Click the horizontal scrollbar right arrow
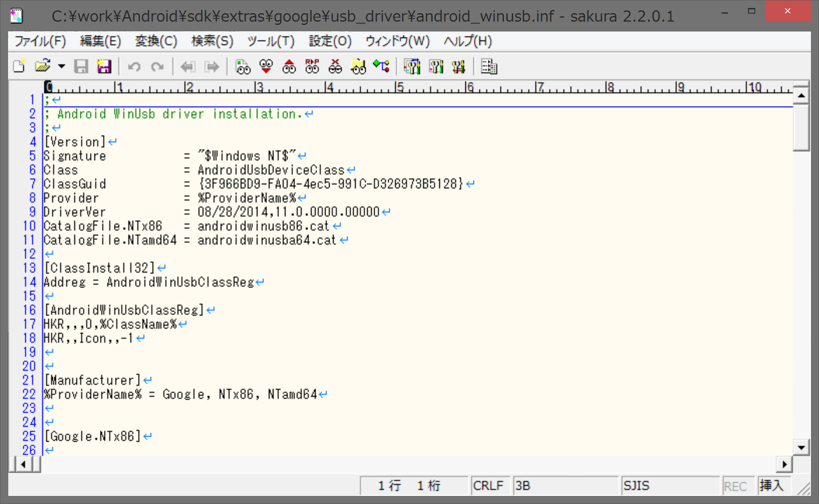 click(785, 464)
